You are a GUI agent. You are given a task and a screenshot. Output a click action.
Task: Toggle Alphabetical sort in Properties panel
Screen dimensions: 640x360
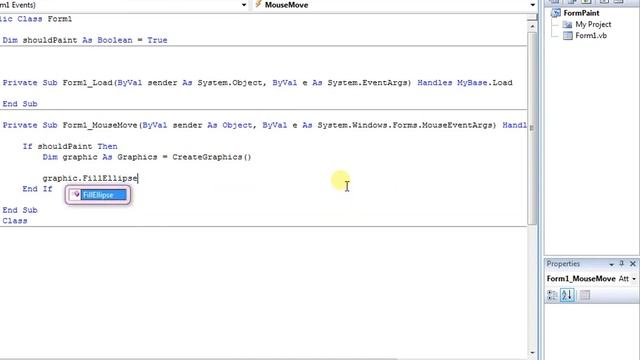567,295
